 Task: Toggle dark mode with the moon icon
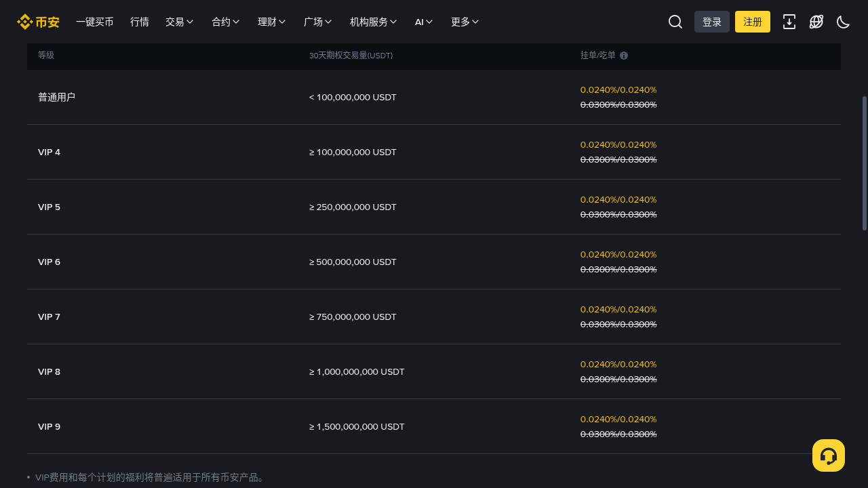point(844,22)
